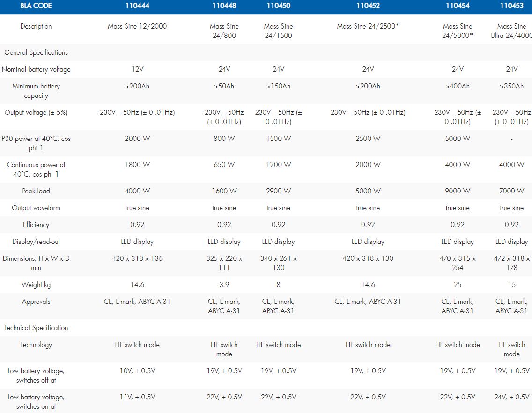532x413 pixels.
Task: Select the Output waveform row label
Action: pyautogui.click(x=36, y=208)
